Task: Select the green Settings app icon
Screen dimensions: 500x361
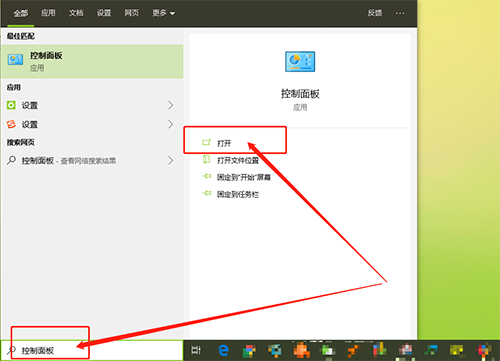Action: (x=11, y=105)
